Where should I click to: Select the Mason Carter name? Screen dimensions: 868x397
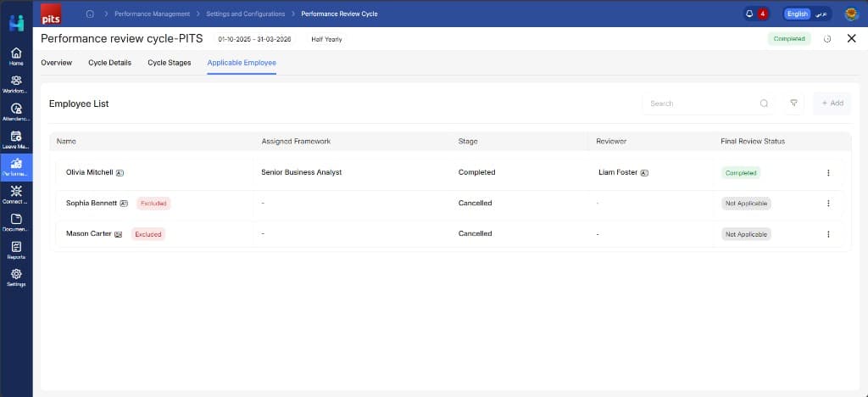(x=88, y=233)
